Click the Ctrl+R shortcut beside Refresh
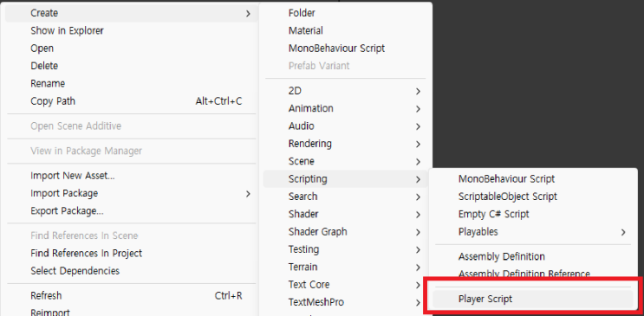 (228, 296)
